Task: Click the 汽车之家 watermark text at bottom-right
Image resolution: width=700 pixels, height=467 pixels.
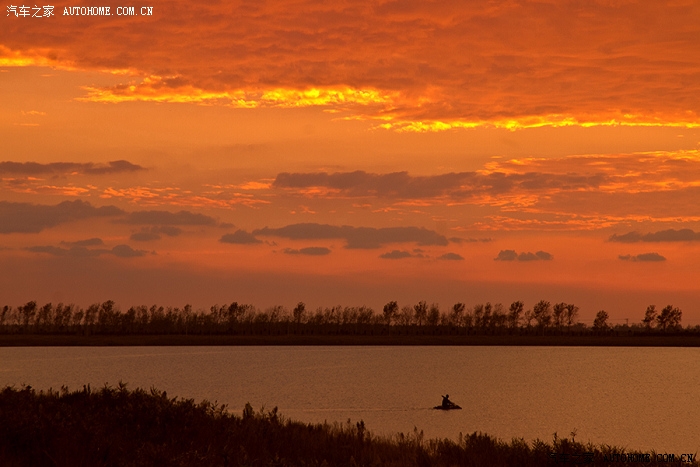Action: (x=572, y=458)
